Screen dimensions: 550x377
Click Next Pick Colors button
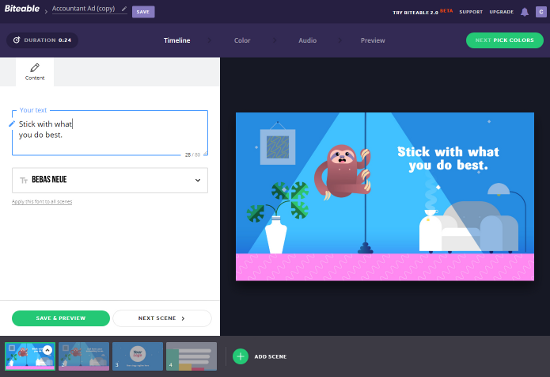pyautogui.click(x=504, y=40)
